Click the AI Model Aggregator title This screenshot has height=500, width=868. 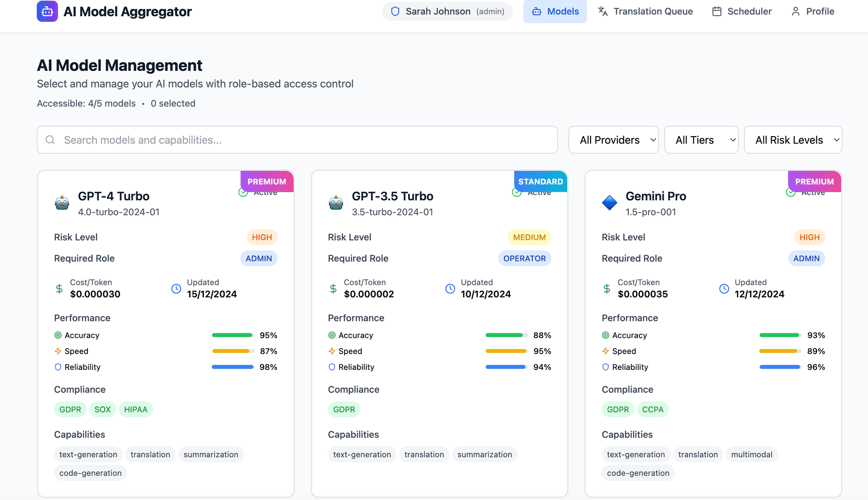tap(127, 12)
